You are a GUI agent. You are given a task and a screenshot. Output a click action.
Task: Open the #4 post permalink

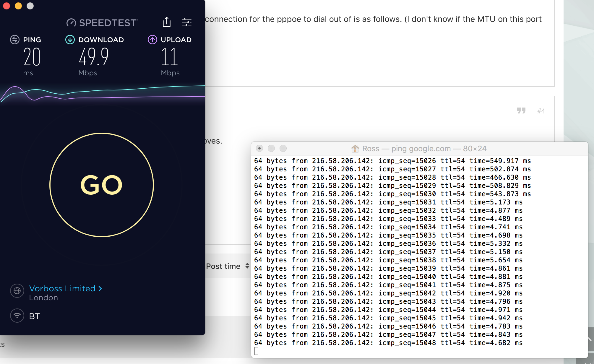click(541, 111)
